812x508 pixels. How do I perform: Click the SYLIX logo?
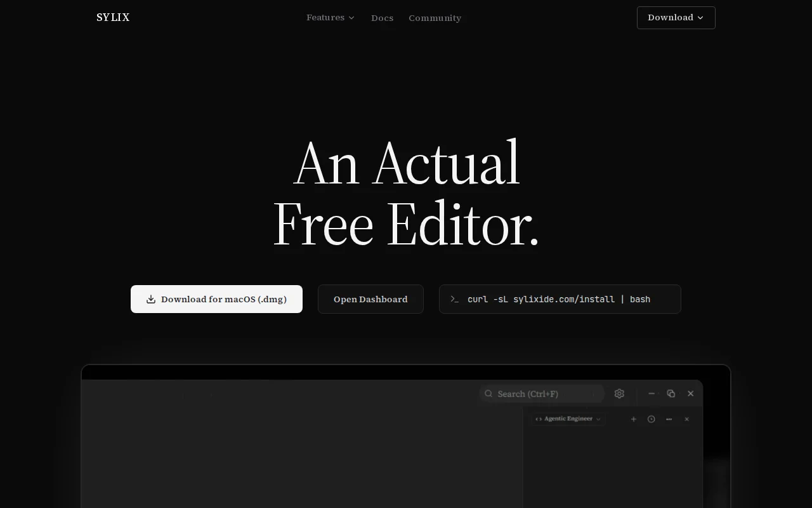point(113,18)
